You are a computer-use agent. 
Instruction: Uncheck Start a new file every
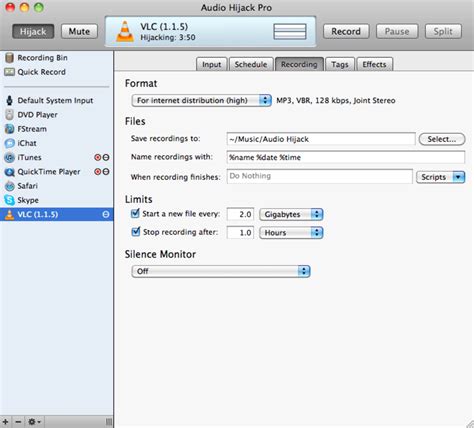(135, 213)
